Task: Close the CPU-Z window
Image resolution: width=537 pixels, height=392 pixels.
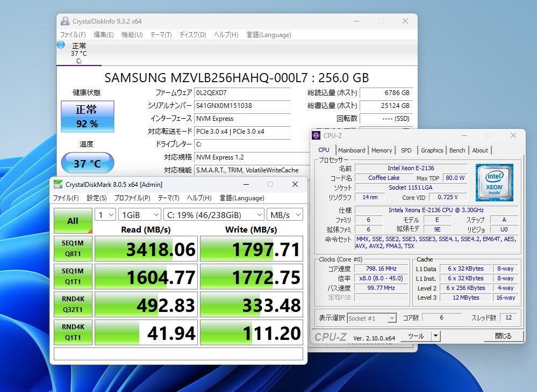Action: (x=513, y=135)
